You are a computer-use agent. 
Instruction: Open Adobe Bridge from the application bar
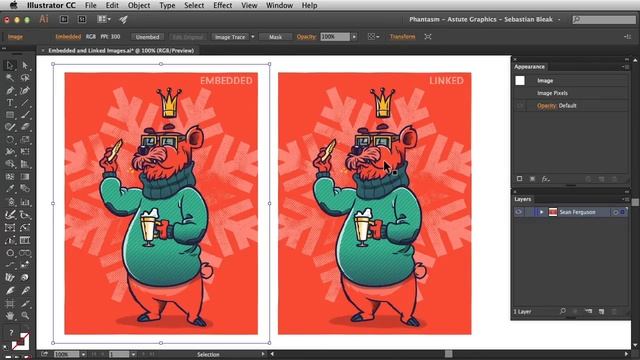64,19
